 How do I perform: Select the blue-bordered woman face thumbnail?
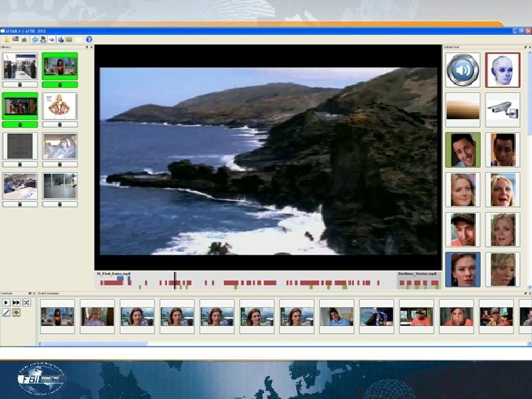(x=463, y=270)
